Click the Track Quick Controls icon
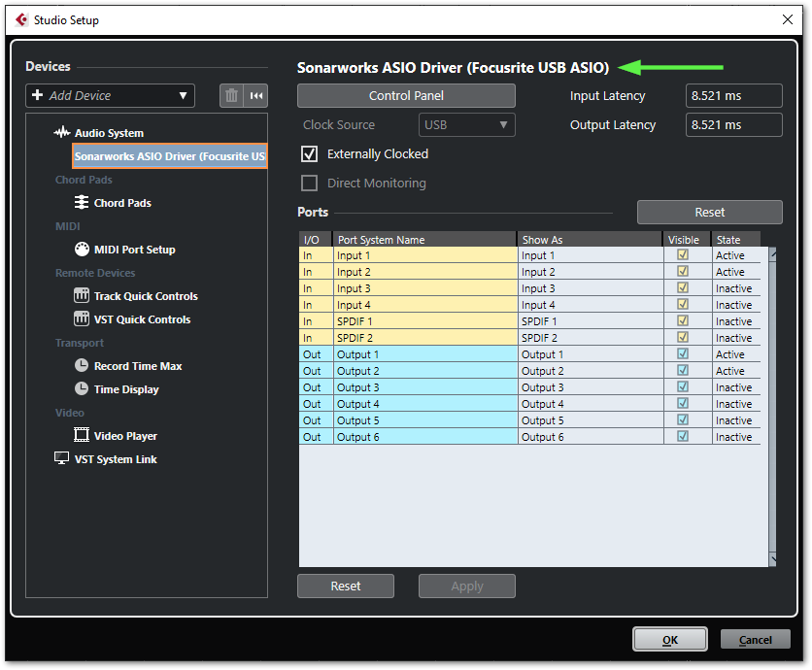The image size is (812, 670). (x=82, y=295)
